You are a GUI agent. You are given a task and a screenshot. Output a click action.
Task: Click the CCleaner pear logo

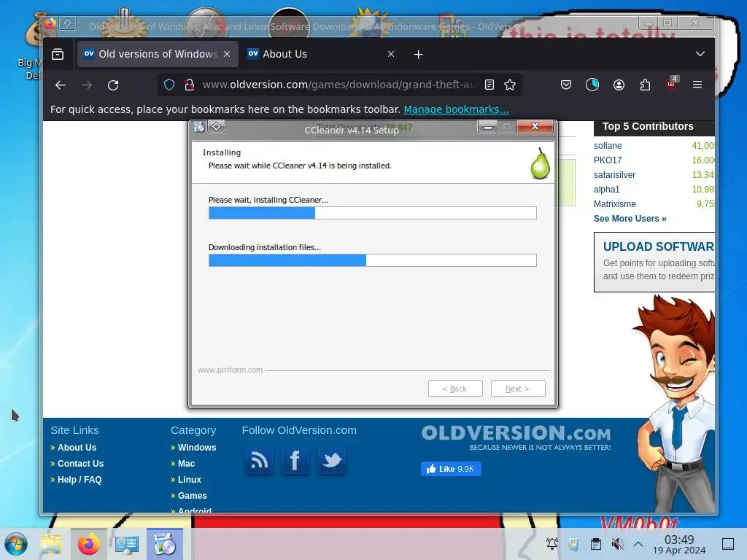click(x=541, y=164)
